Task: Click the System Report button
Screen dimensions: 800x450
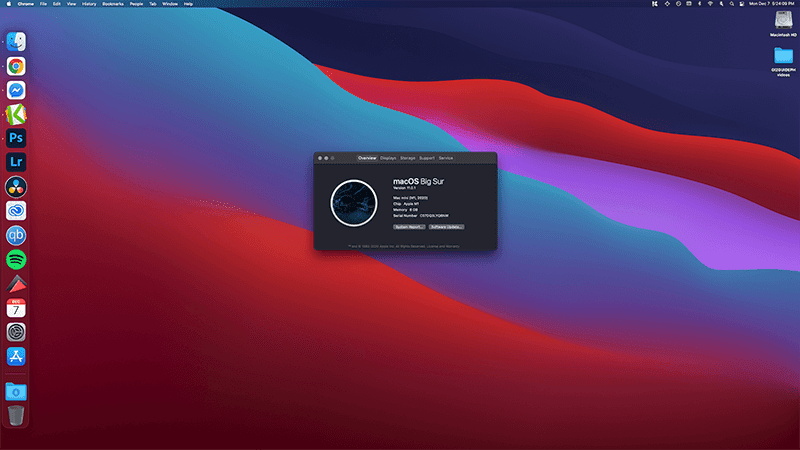Action: [x=409, y=227]
